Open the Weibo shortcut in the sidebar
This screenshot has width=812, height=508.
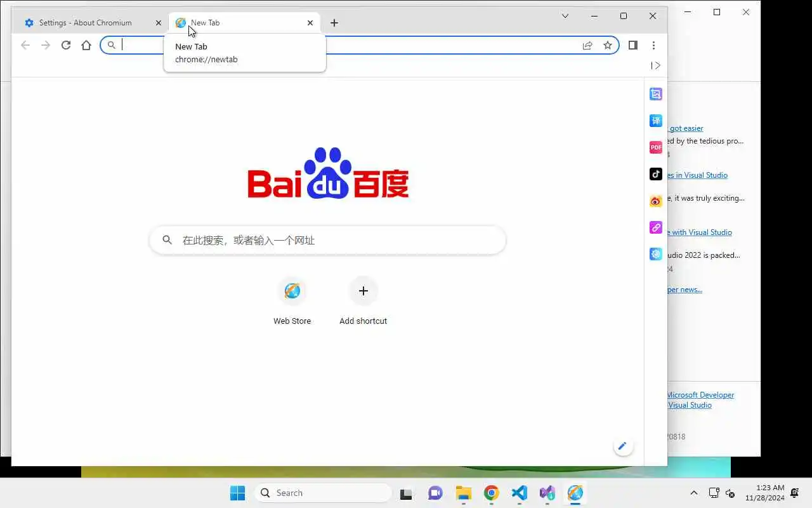(656, 201)
